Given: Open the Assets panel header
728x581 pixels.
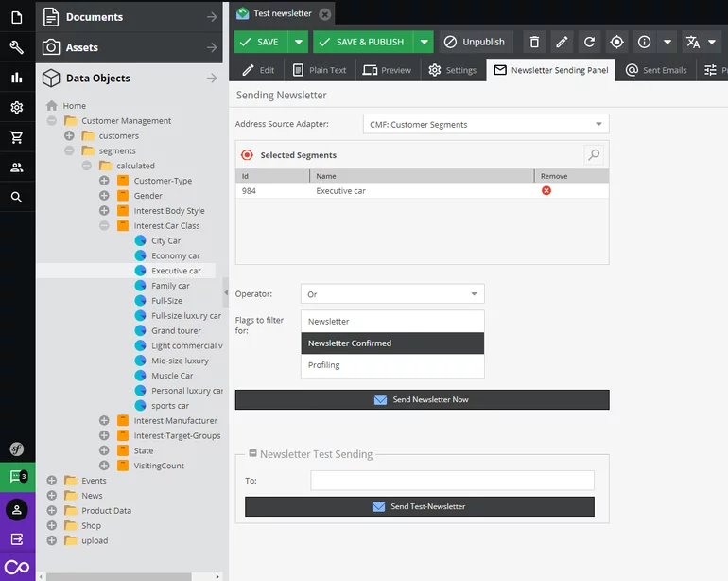Looking at the screenshot, I should point(130,47).
